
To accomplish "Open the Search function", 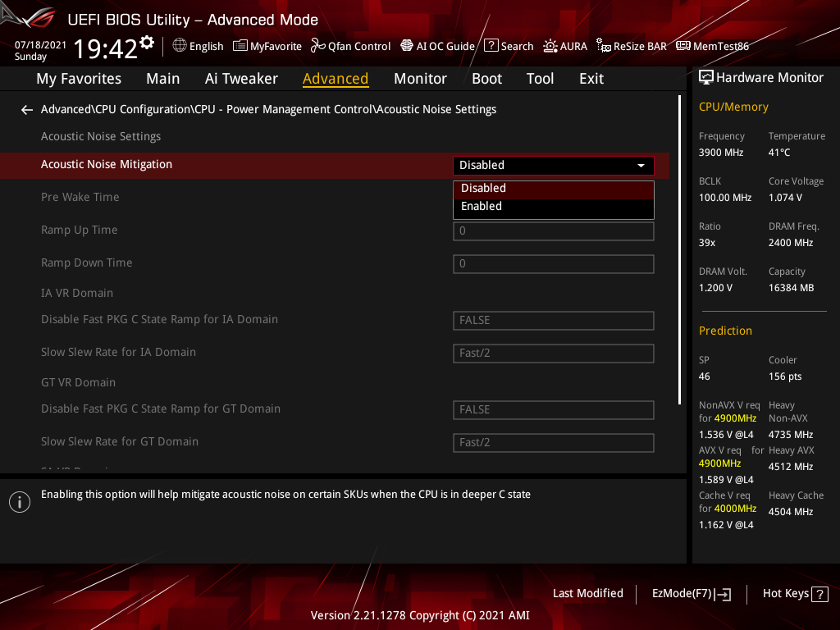I will pos(508,46).
